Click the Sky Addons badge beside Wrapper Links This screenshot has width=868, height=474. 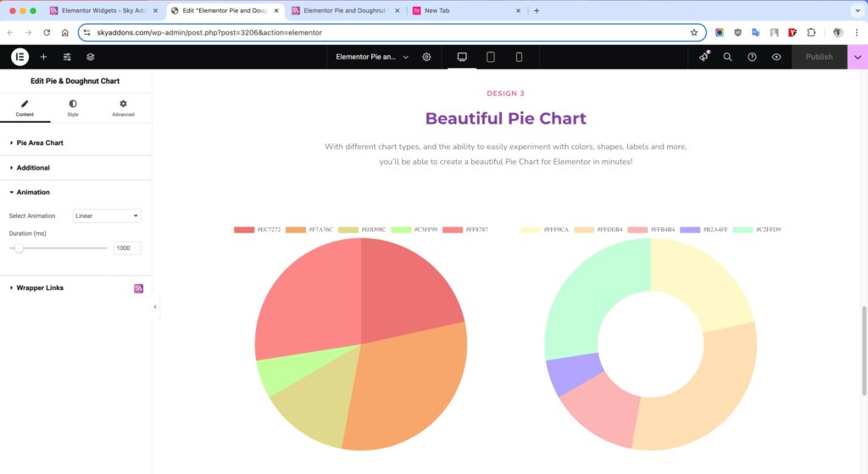click(138, 288)
